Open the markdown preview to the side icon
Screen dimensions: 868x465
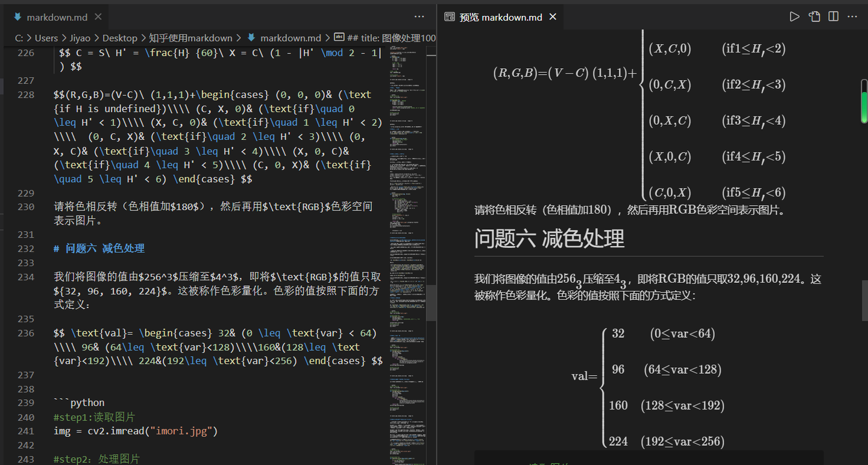pyautogui.click(x=814, y=16)
